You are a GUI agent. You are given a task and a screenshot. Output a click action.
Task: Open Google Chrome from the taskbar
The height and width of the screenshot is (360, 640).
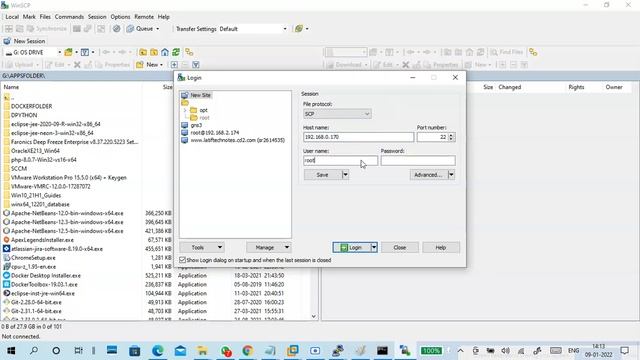[247, 351]
